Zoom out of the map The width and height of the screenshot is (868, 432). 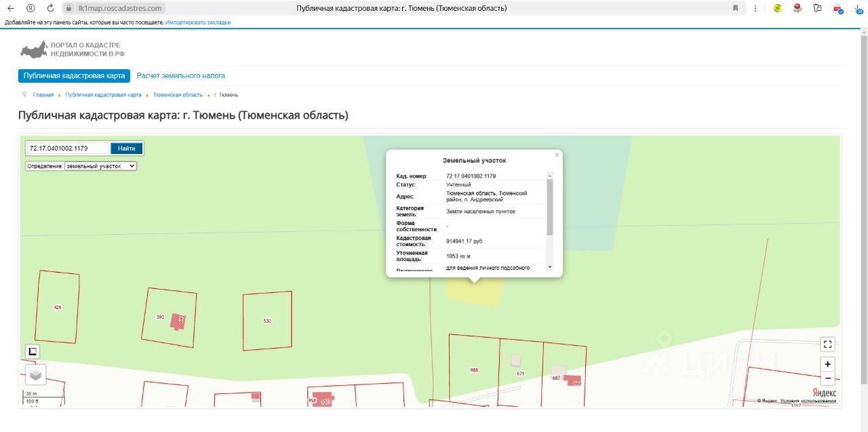click(x=827, y=378)
